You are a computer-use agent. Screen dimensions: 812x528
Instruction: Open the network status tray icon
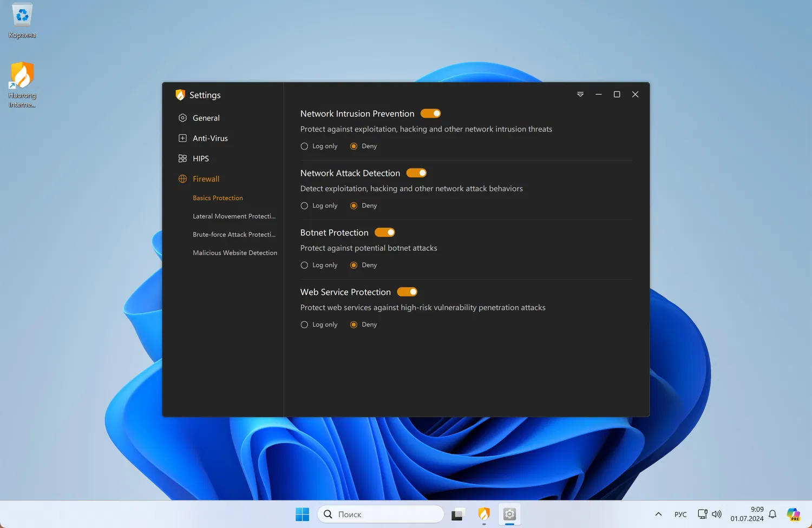click(703, 514)
